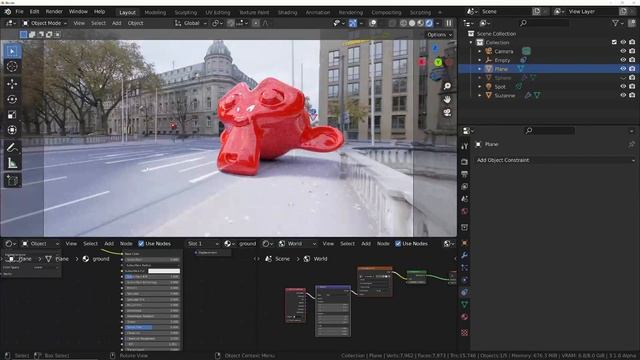Open the Material properties tab
Image resolution: width=640 pixels, height=360 pixels.
coord(464,317)
